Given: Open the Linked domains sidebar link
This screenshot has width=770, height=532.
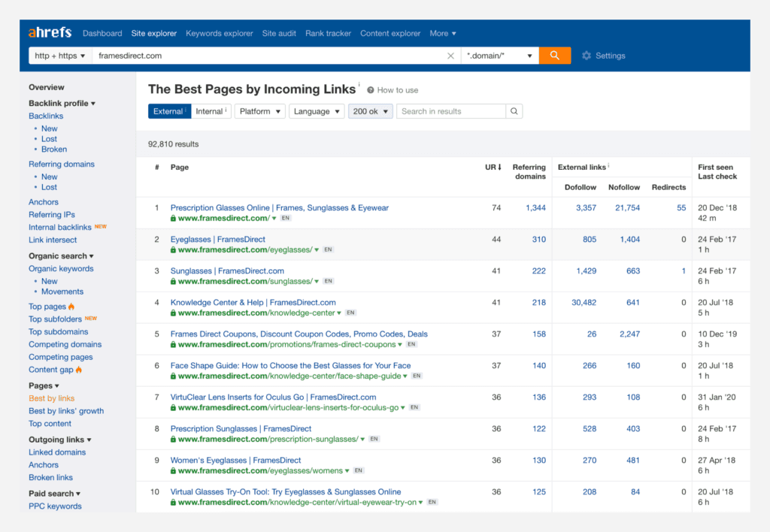Looking at the screenshot, I should click(57, 452).
